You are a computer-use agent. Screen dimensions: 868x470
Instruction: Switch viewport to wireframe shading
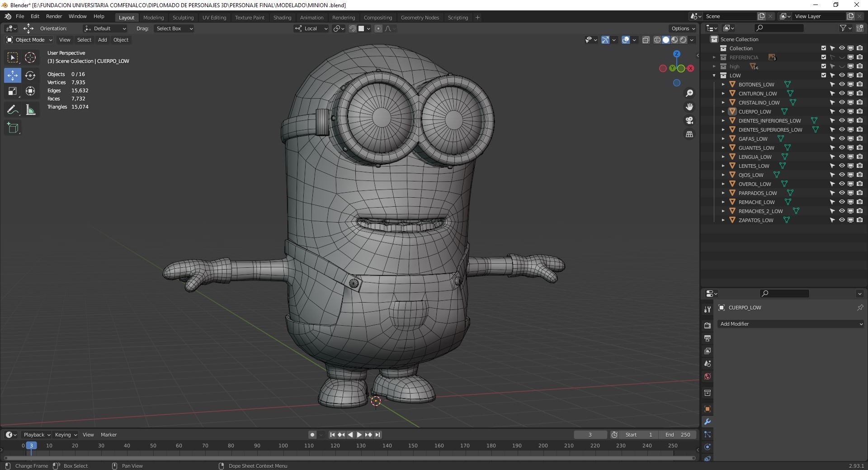point(657,40)
